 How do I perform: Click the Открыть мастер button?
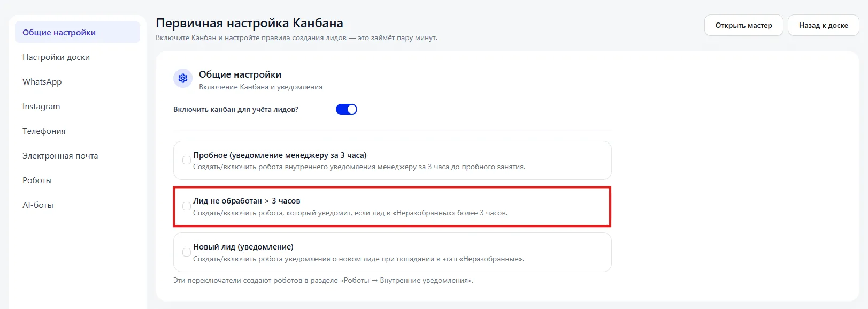pos(744,25)
